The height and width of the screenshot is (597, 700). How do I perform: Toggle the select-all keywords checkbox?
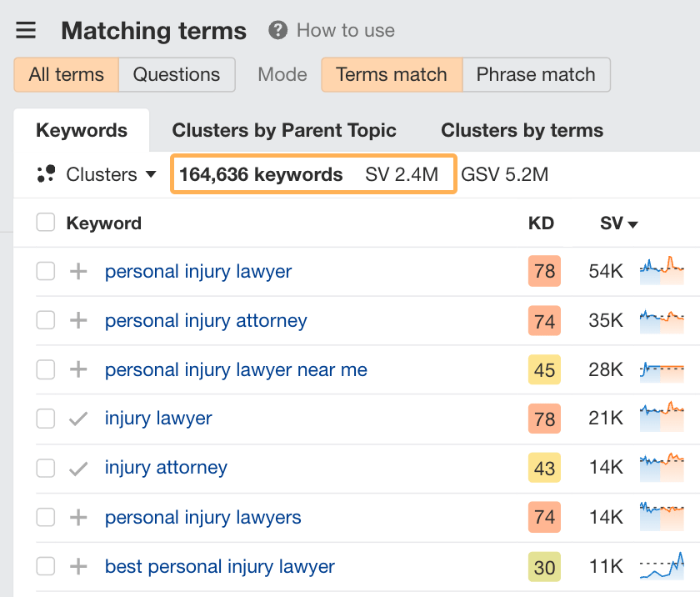pyautogui.click(x=46, y=223)
